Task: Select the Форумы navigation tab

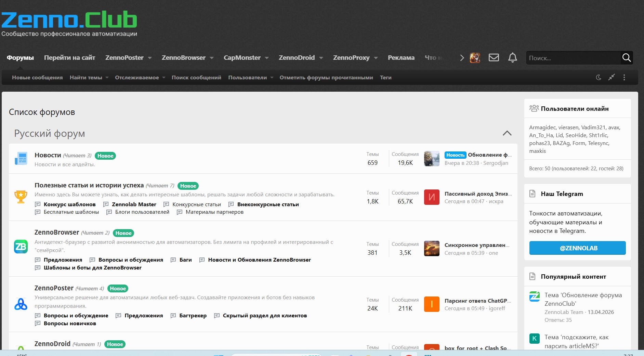Action: (20, 58)
